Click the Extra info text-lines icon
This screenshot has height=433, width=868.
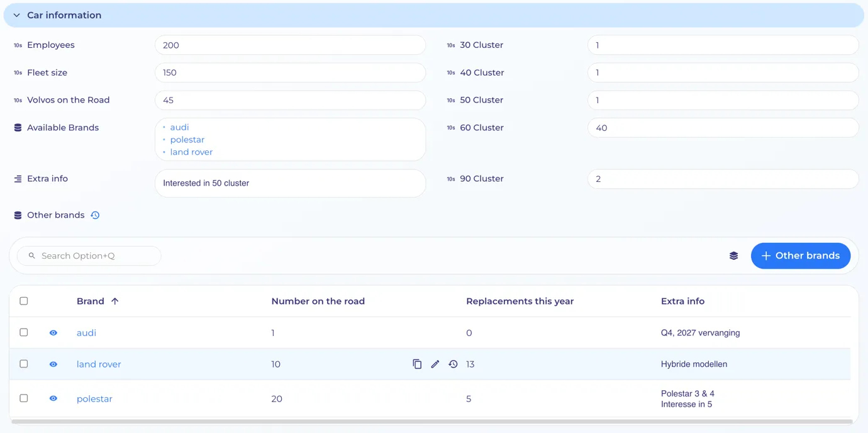[x=18, y=179]
